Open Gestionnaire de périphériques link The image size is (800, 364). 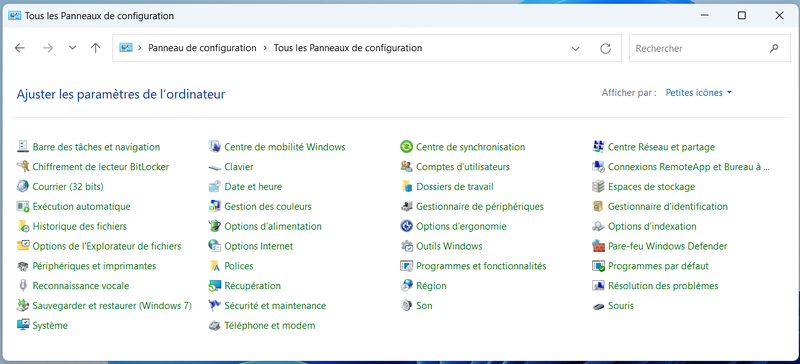click(x=480, y=207)
